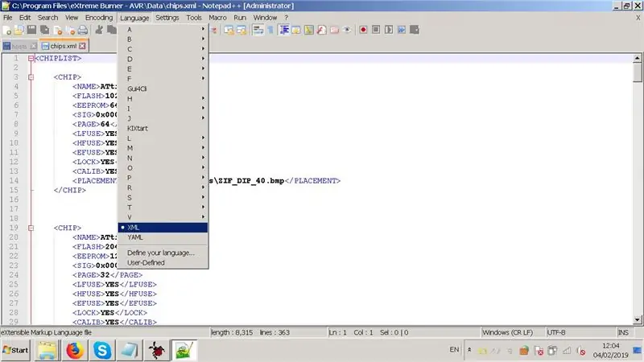This screenshot has height=362, width=644.
Task: Select YAML in the Language menu
Action: (x=163, y=237)
